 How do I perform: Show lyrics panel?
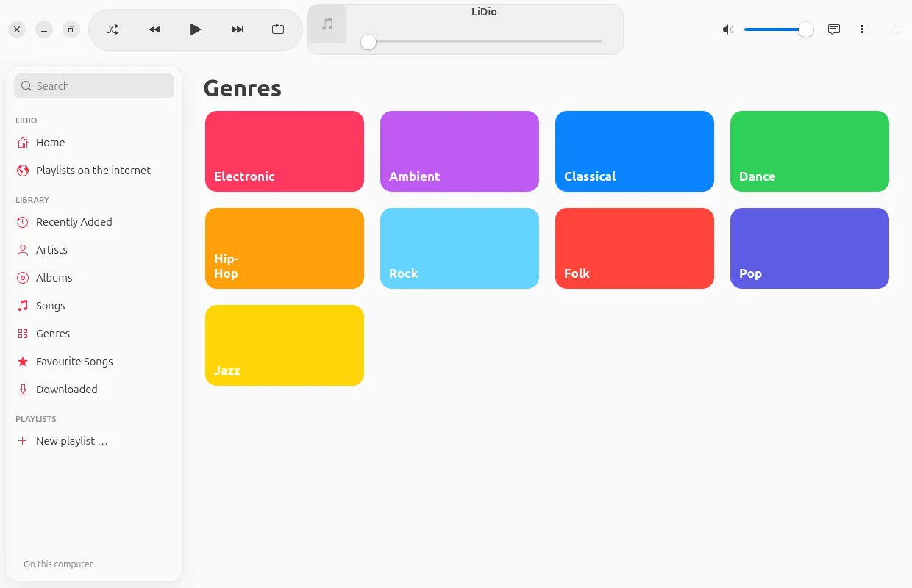834,29
